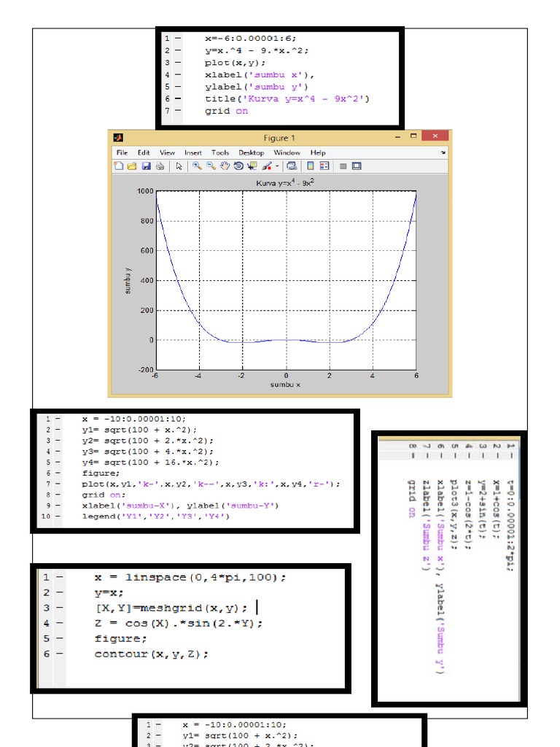Screen dimensions: 560x747
Task: Click the Link Plot icon
Action: click(292, 166)
